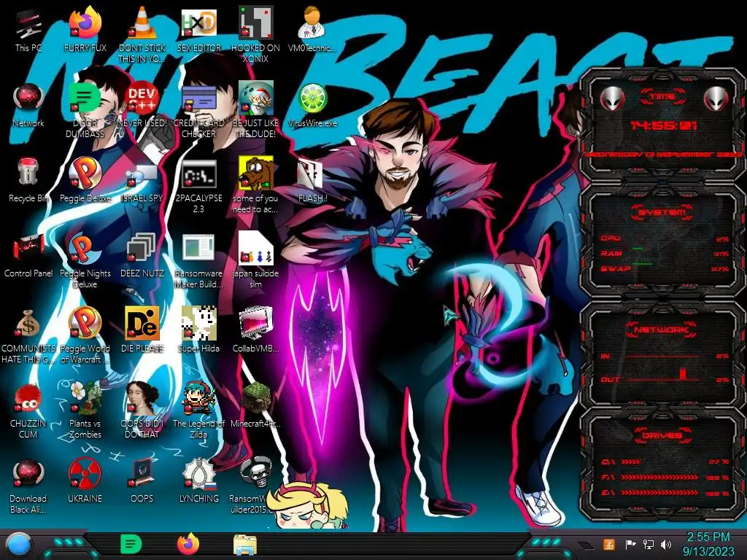Screen dimensions: 747x560
Task: Launch Firefox from the taskbar
Action: click(x=188, y=544)
